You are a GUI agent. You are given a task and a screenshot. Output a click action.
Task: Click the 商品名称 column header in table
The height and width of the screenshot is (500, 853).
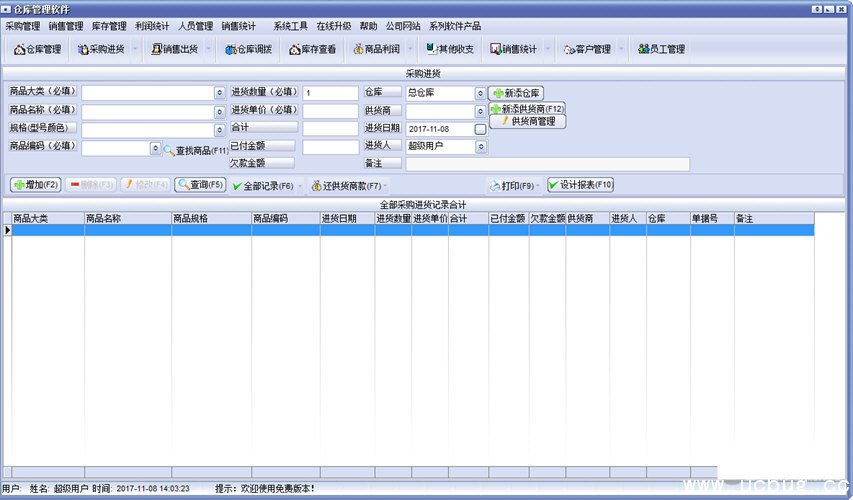(104, 218)
